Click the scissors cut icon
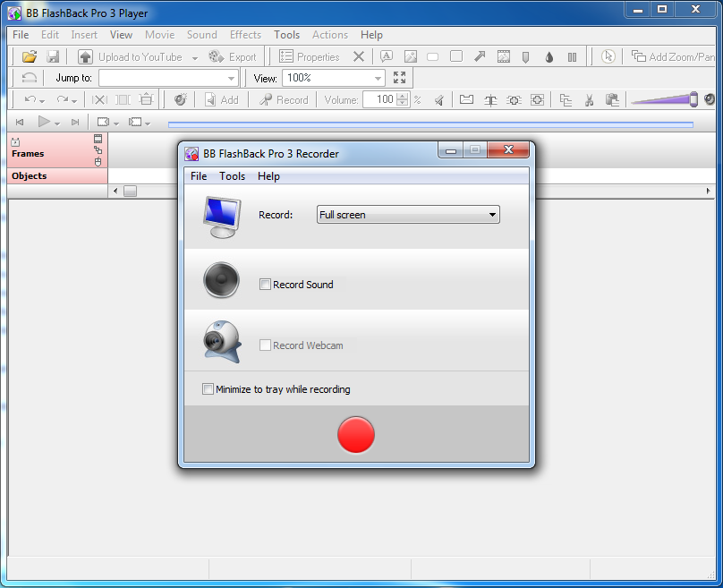This screenshot has width=723, height=588. 589,99
